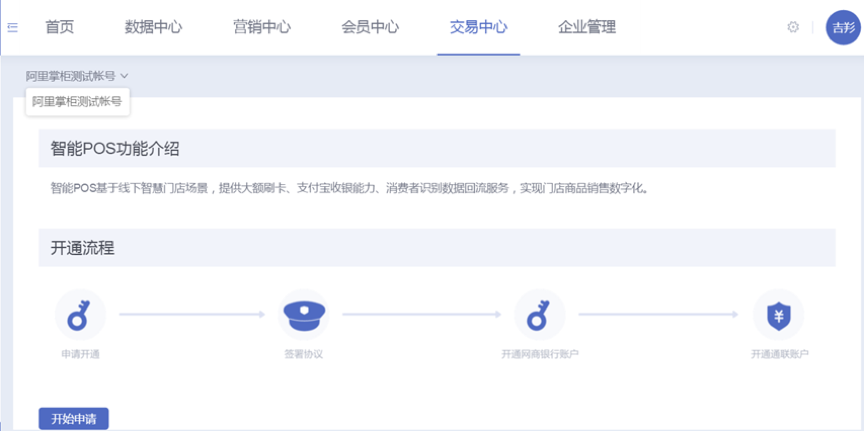
Task: Click the 开通通联账户 step label
Action: pos(780,354)
